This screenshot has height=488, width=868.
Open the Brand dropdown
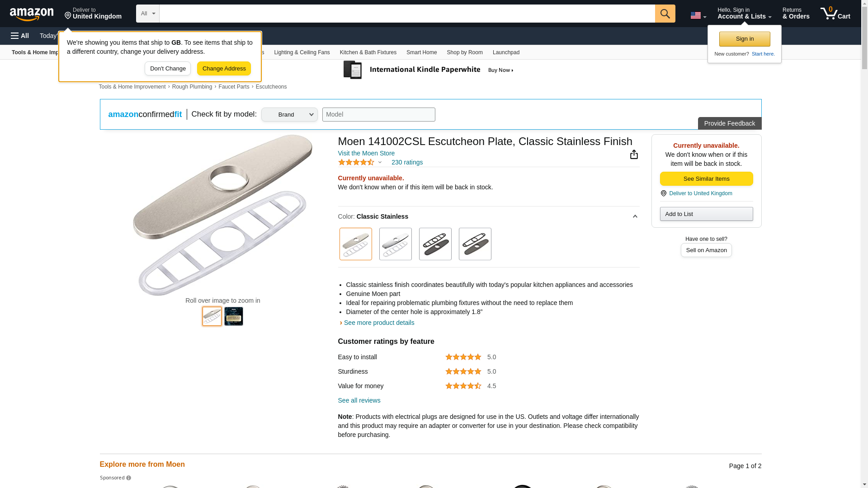(x=289, y=114)
